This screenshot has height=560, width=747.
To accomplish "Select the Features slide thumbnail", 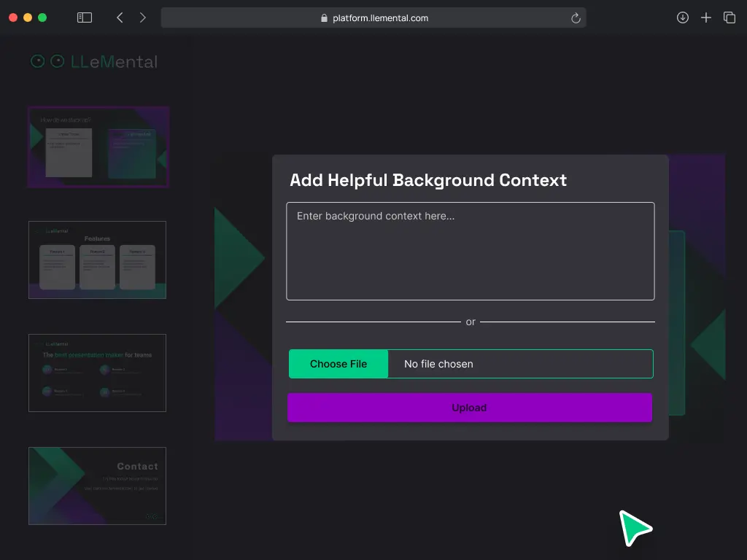I will coord(97,260).
